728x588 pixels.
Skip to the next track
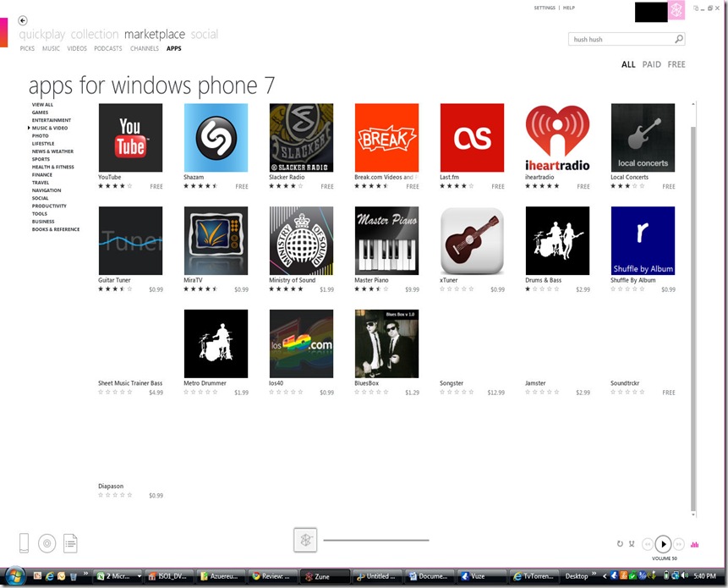pyautogui.click(x=678, y=544)
